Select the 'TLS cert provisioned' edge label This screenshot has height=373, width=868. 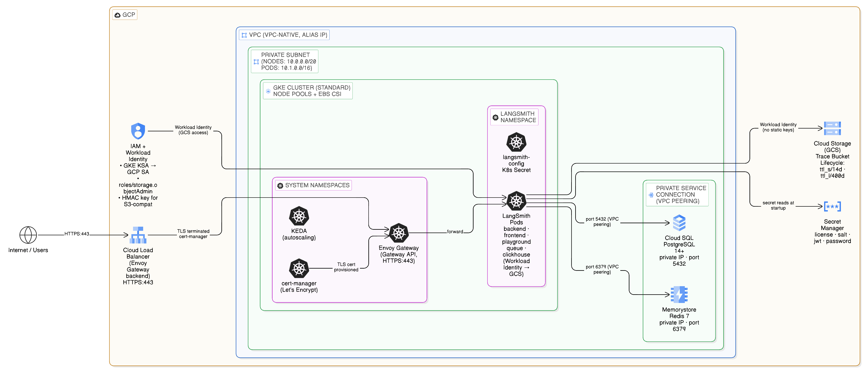pos(346,267)
